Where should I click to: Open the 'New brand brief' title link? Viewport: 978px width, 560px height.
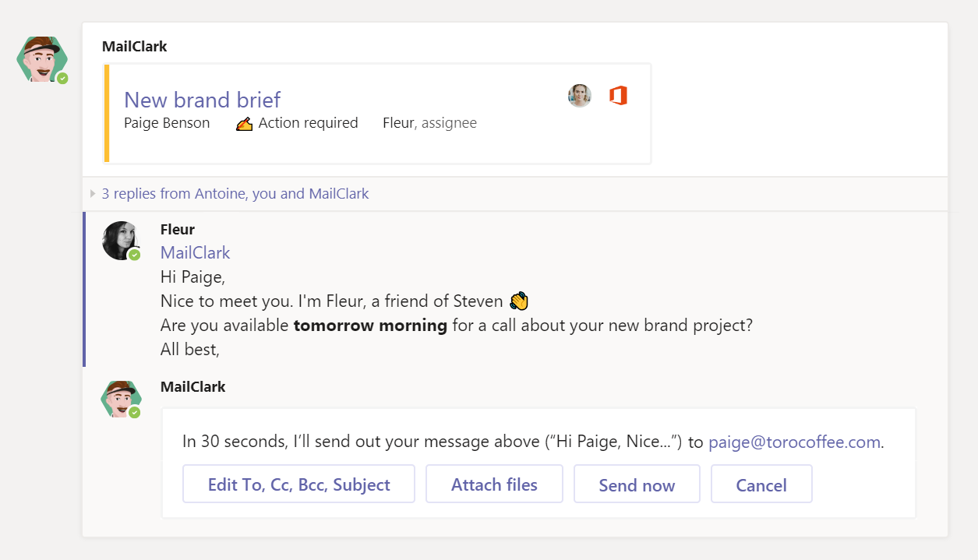point(203,100)
